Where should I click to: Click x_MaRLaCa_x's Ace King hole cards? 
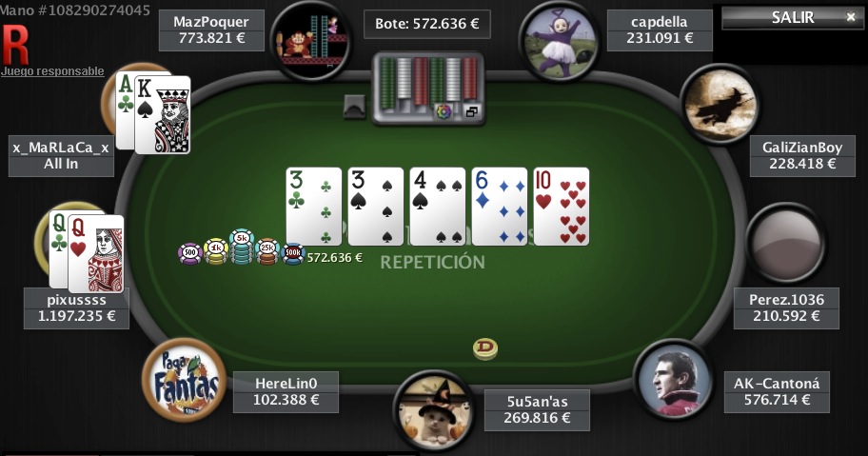(153, 113)
